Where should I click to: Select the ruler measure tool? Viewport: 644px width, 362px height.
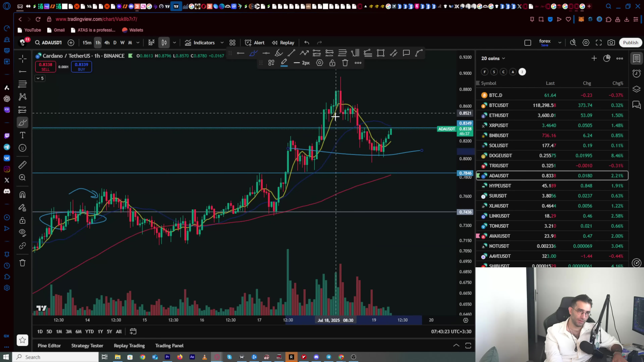(x=22, y=165)
